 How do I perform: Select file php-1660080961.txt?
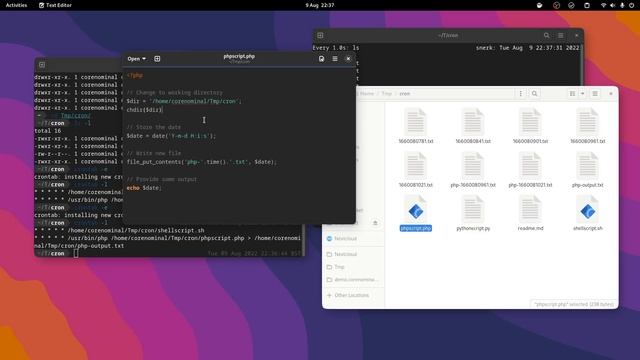473,169
